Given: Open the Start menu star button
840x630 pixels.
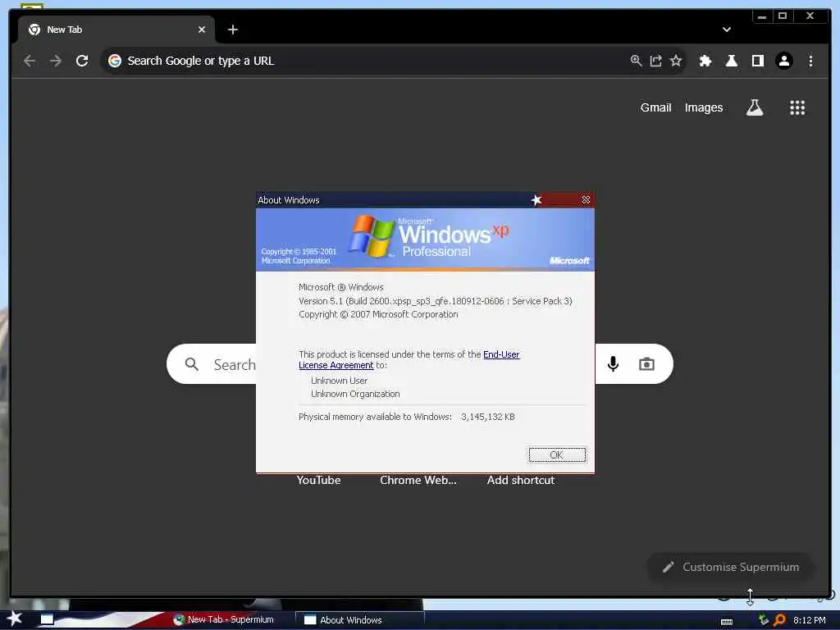Looking at the screenshot, I should [15, 619].
